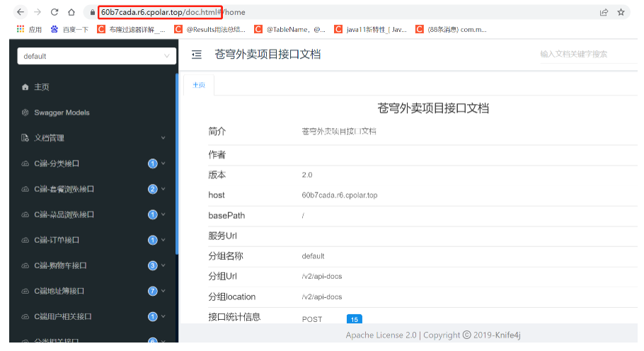Click the header title 苍穹外卖项目接口文档
Screen dimensions: 644x351
[x=268, y=54]
